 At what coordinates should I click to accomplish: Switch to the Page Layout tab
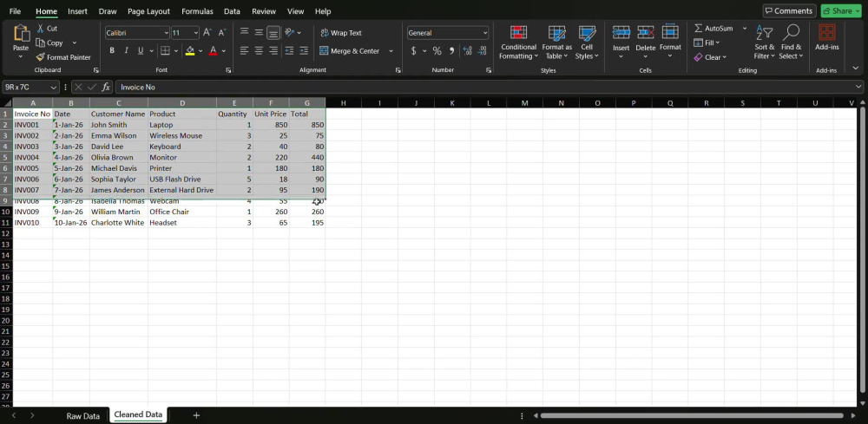pyautogui.click(x=148, y=11)
